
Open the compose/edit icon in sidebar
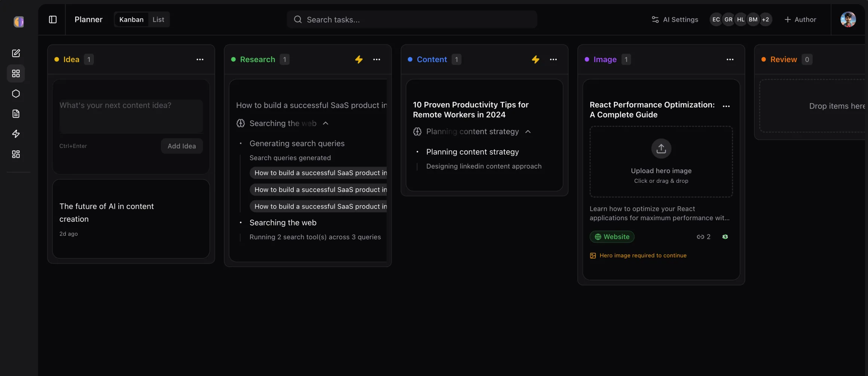click(16, 53)
